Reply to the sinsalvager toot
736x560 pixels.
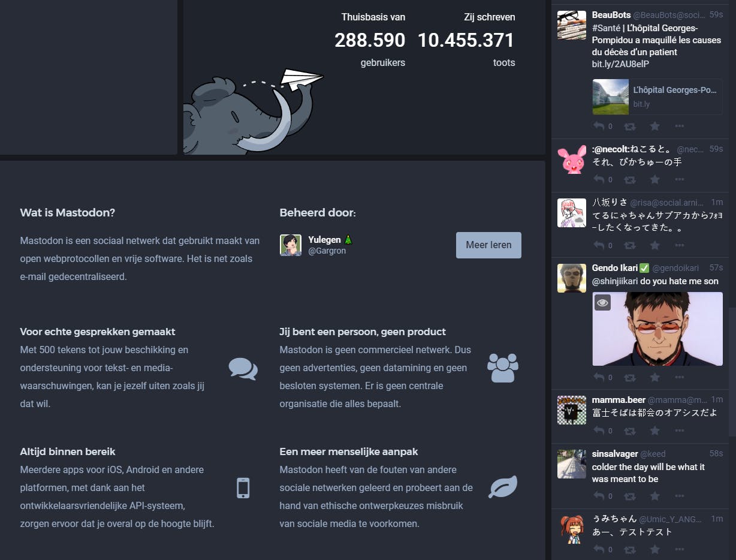click(599, 496)
